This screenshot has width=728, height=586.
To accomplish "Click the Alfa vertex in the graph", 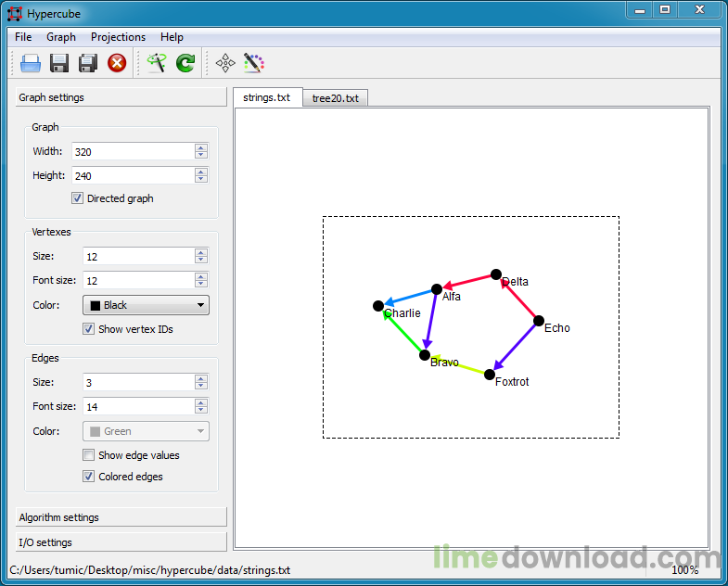I will pyautogui.click(x=437, y=289).
